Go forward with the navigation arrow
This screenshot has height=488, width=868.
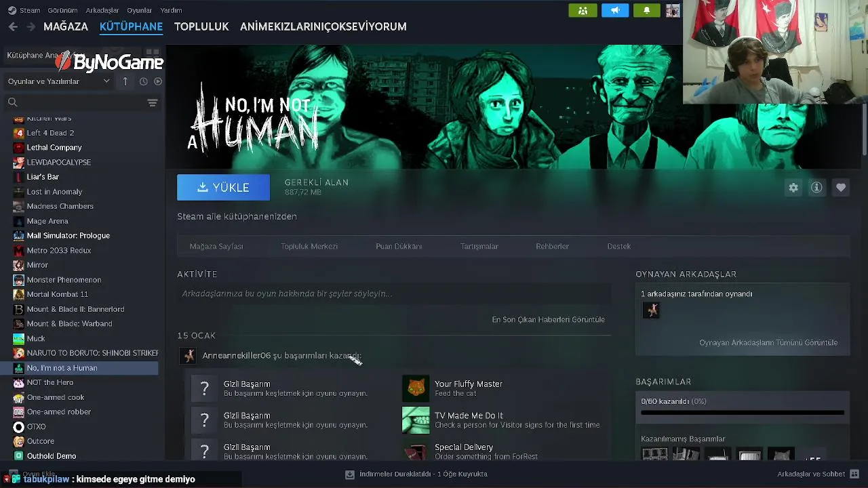[x=31, y=26]
